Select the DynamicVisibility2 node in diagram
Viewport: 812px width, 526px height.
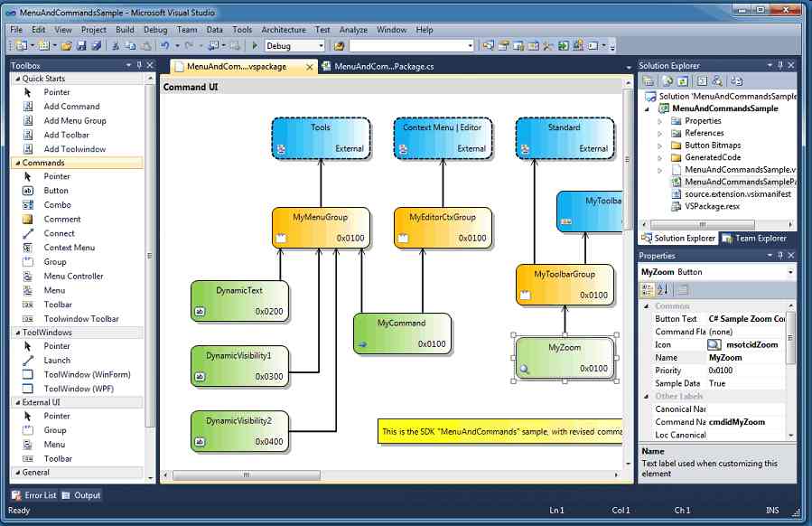239,431
